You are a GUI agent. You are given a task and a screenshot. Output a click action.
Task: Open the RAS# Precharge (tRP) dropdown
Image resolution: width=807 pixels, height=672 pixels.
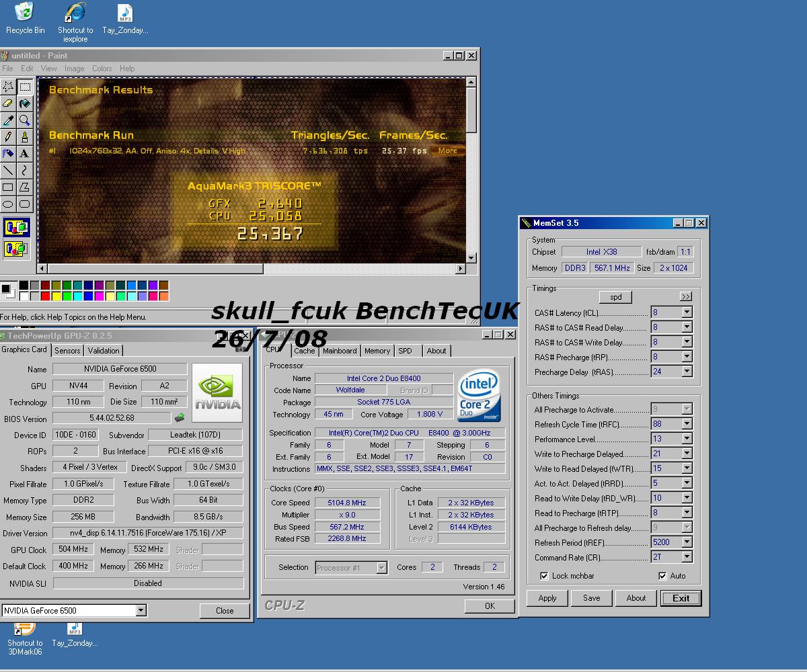click(x=687, y=357)
